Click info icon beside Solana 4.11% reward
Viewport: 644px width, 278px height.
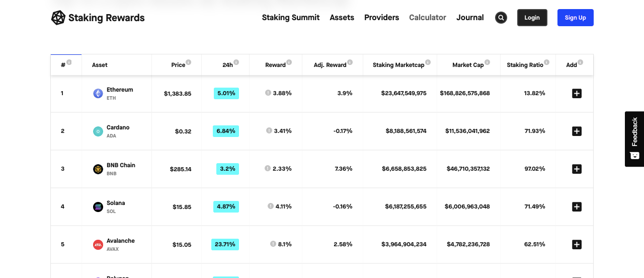coord(271,206)
